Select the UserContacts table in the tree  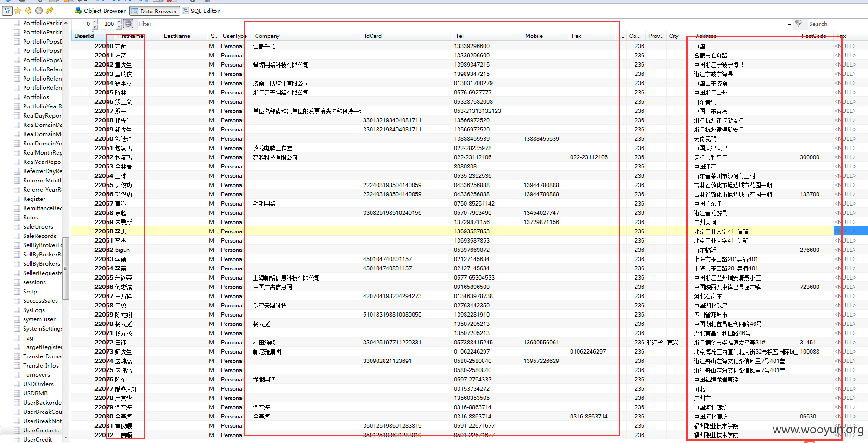point(41,431)
